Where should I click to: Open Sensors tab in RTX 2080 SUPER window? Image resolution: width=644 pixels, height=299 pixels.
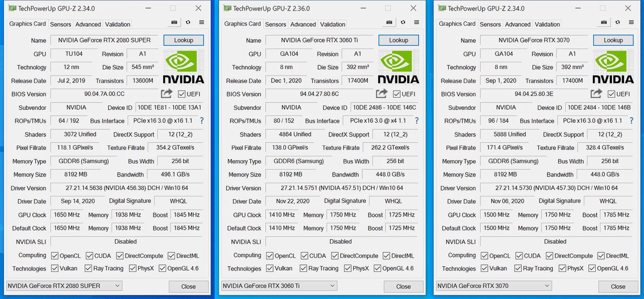click(61, 24)
